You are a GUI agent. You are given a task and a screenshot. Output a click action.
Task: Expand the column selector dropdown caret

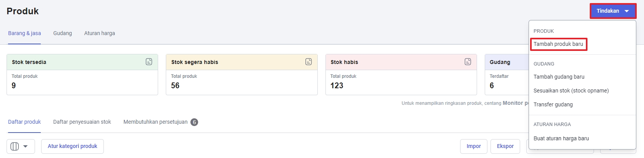click(25, 146)
